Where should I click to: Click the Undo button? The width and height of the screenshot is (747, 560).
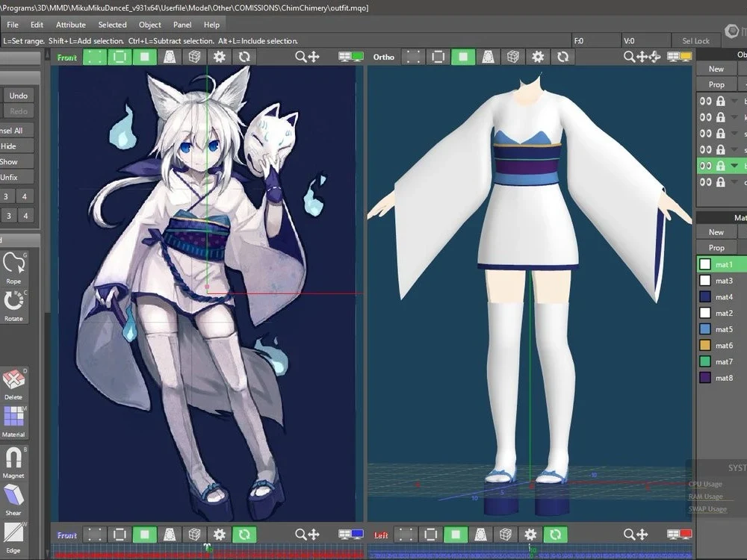18,96
